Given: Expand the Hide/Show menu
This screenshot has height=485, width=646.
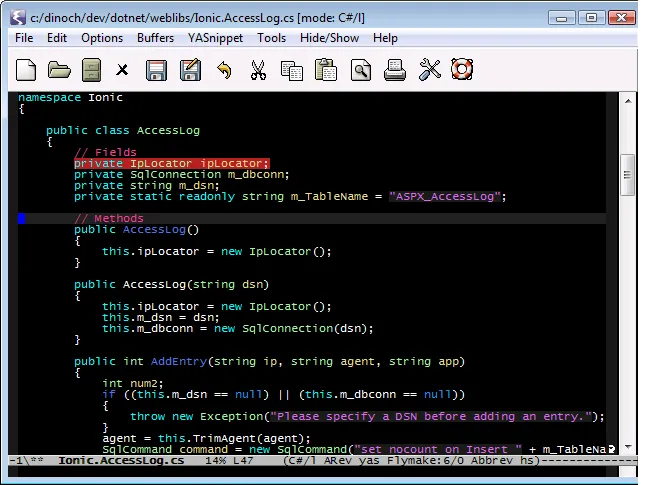Looking at the screenshot, I should click(329, 38).
